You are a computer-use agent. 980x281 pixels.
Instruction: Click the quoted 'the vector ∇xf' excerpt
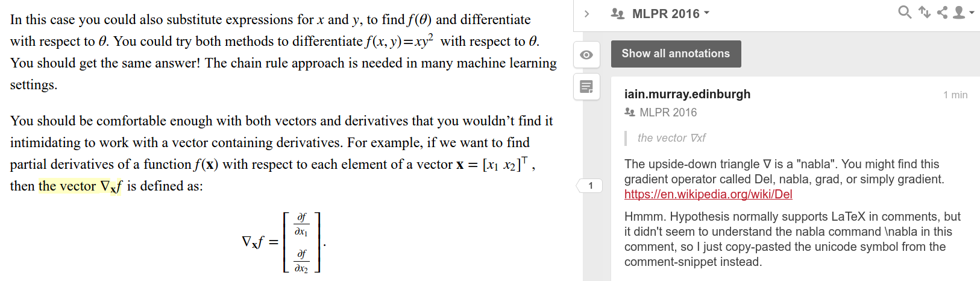tap(671, 138)
